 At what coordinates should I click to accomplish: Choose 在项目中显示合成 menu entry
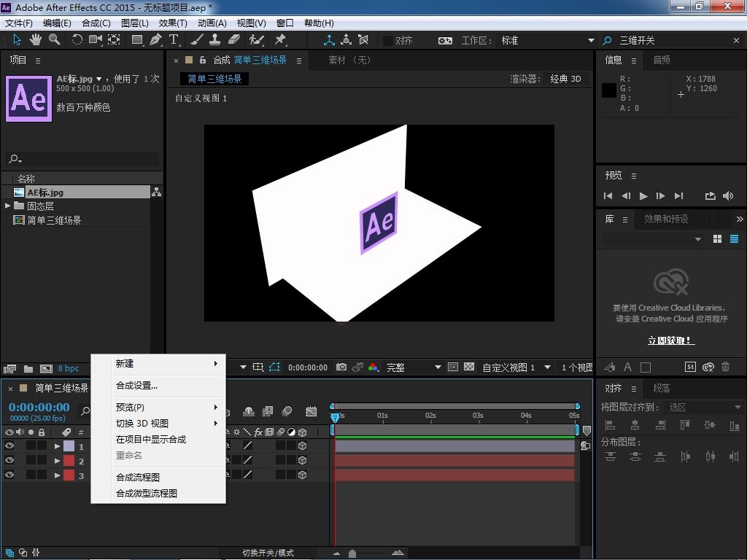tap(158, 439)
